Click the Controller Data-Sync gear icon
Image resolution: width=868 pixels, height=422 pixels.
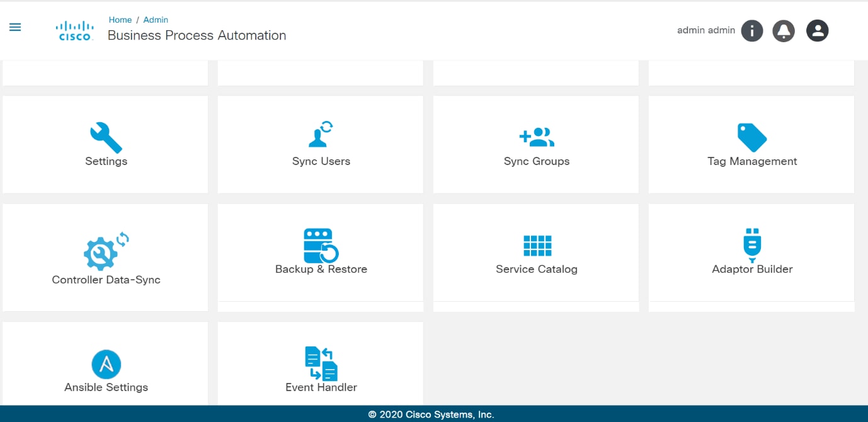[106, 251]
